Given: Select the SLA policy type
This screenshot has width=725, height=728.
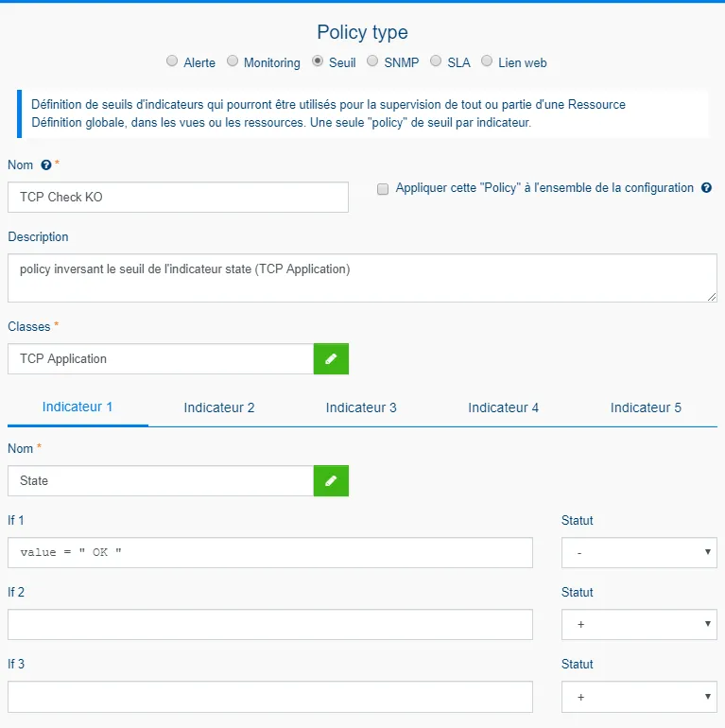Looking at the screenshot, I should coord(436,61).
